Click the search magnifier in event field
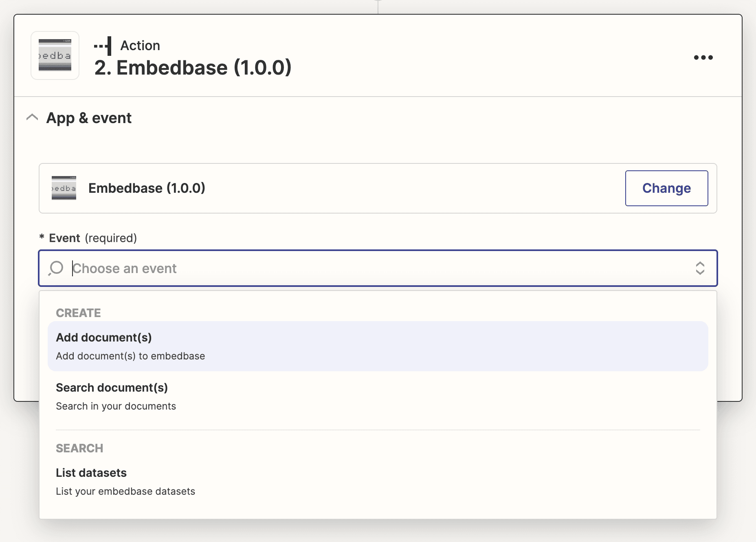This screenshot has width=756, height=542. [56, 268]
